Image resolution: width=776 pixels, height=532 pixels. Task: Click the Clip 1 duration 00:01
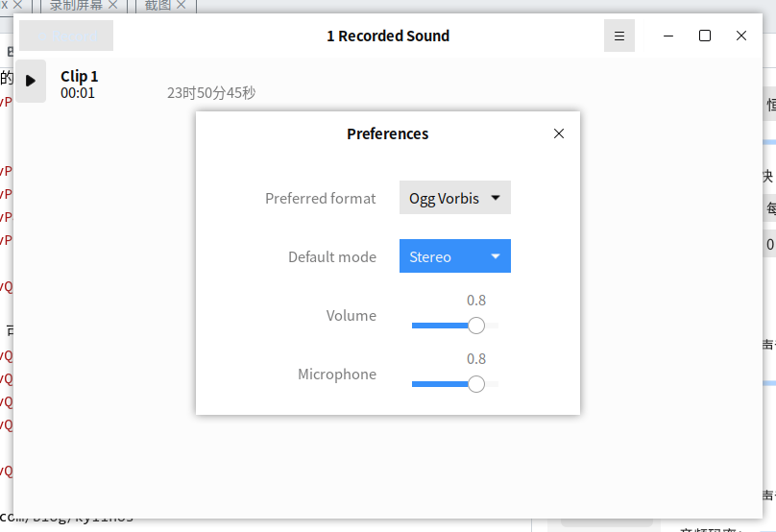tap(77, 93)
